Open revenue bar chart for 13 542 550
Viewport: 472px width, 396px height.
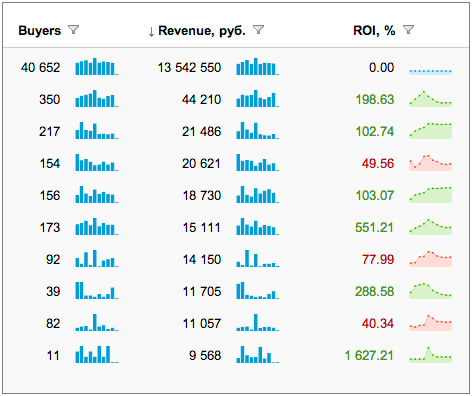(x=258, y=66)
